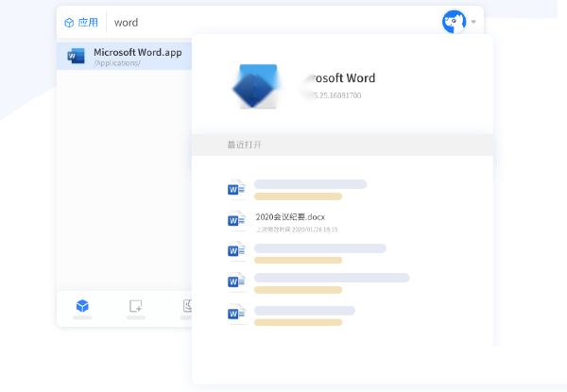Click the 应用 category label
567x392 pixels.
(x=88, y=23)
